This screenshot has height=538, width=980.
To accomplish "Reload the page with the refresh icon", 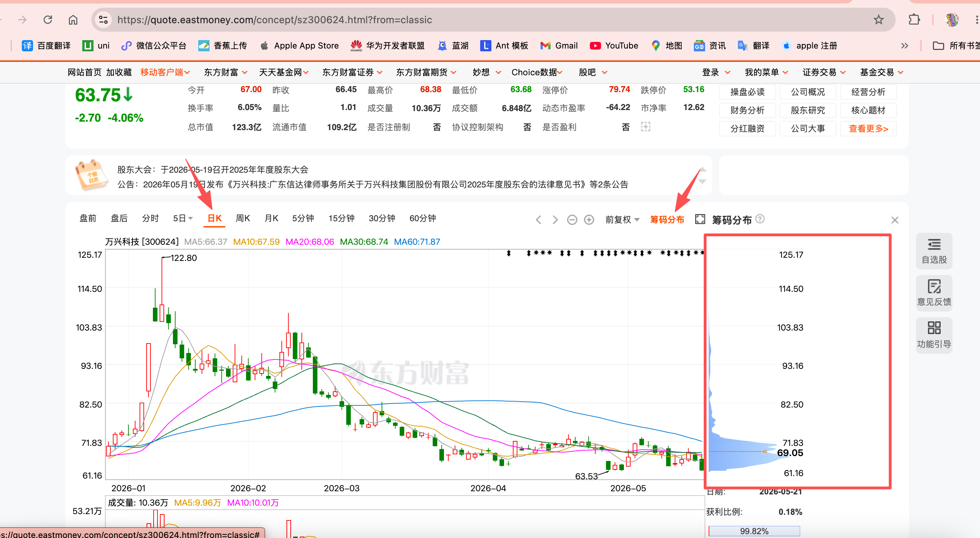I will pos(48,19).
